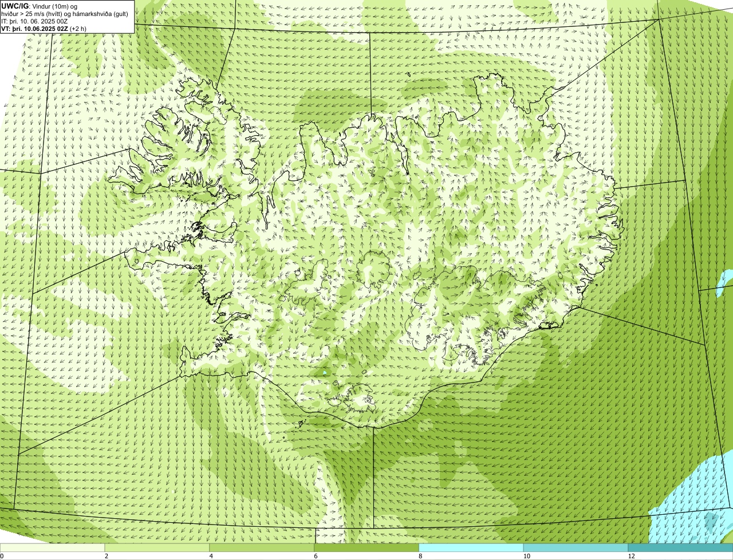Click the "UWC/IG: Vindur (10m) og" title line
This screenshot has width=733, height=560.
pos(40,6)
